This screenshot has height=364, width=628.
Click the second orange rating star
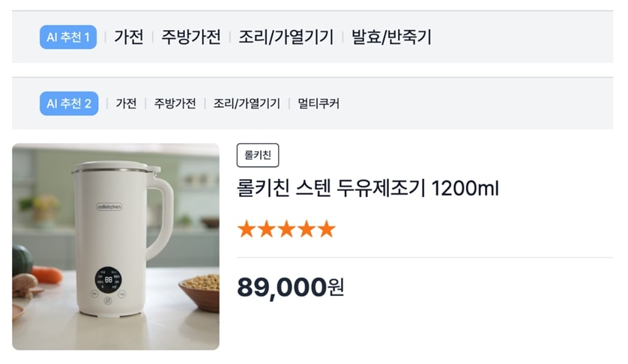267,229
